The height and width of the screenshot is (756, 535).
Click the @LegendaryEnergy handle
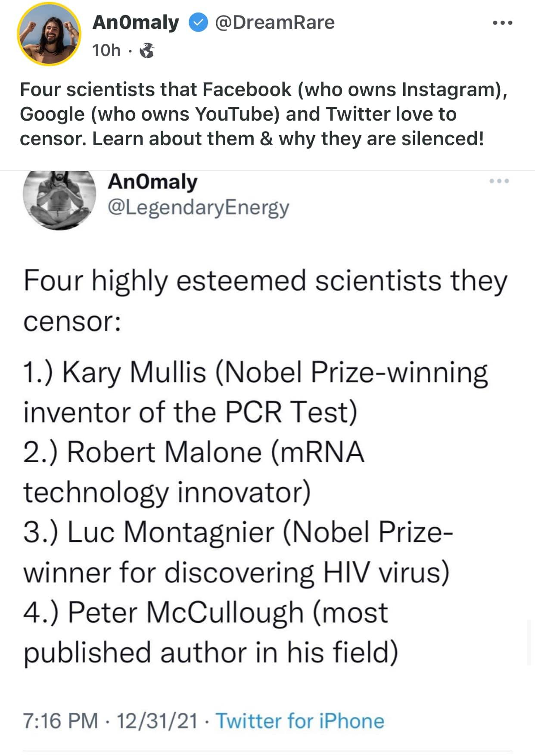click(198, 208)
